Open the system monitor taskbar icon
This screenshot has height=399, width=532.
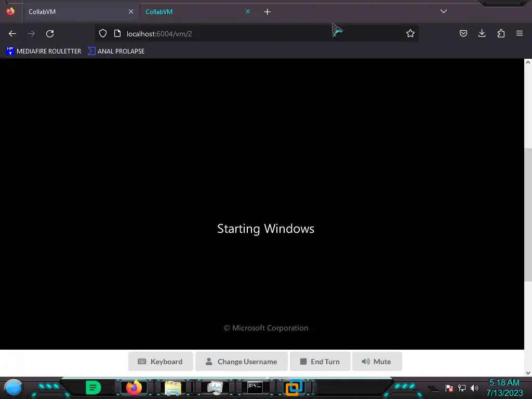(215, 388)
